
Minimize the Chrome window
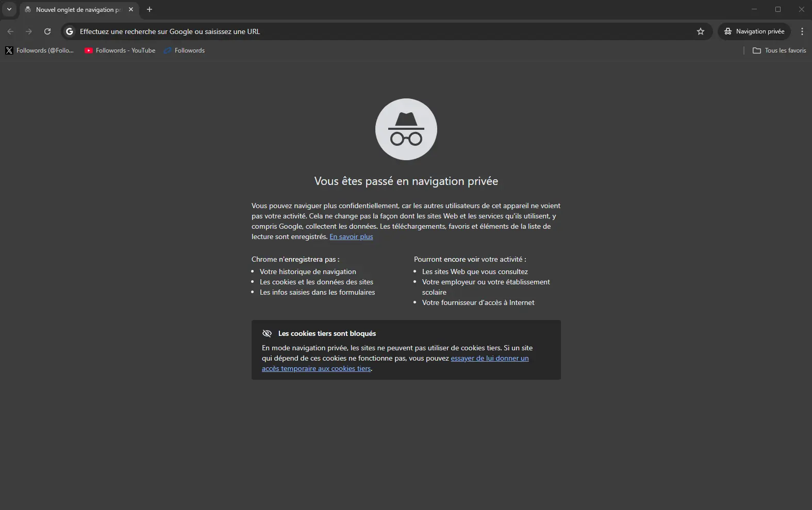click(x=754, y=9)
